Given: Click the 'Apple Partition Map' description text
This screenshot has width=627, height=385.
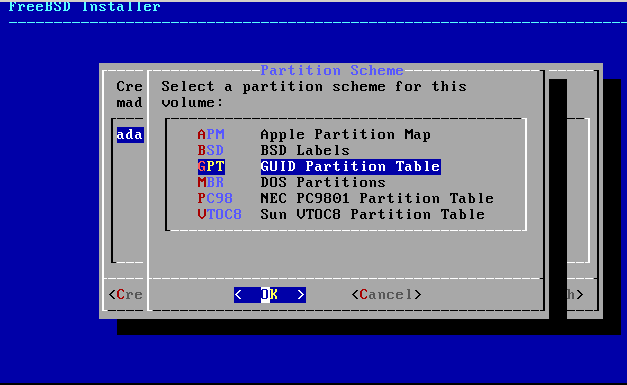Looking at the screenshot, I should pyautogui.click(x=345, y=135).
